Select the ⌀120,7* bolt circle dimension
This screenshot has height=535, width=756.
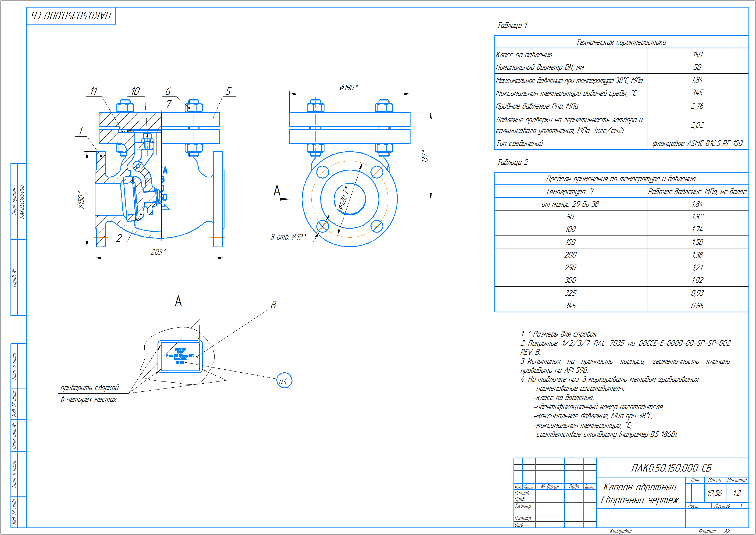point(344,198)
